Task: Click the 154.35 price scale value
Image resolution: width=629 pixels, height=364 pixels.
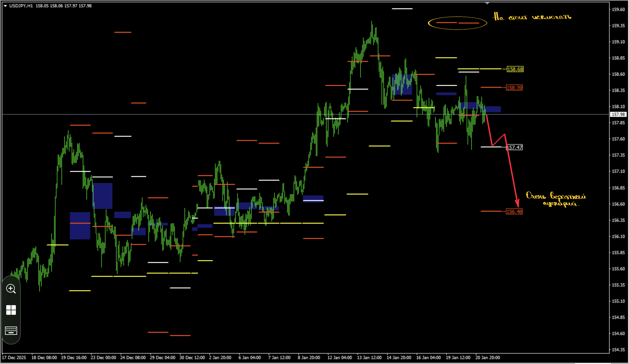Action: pos(618,350)
